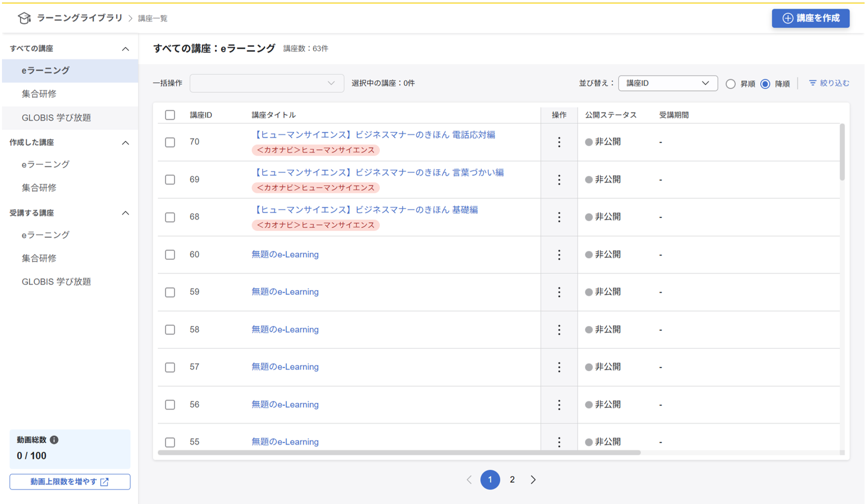The width and height of the screenshot is (865, 504).
Task: Select the 昇順 ascending sort radio button
Action: 730,84
